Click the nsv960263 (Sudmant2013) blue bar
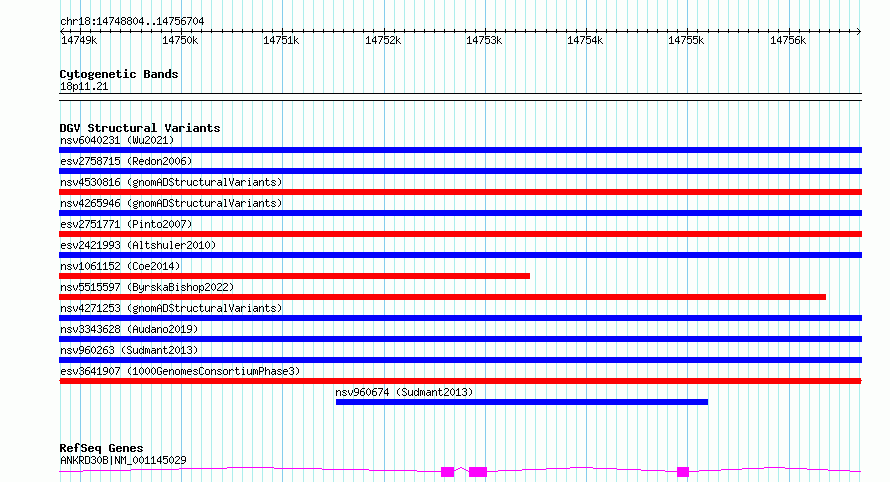Screen dimensions: 890x482 [460, 360]
